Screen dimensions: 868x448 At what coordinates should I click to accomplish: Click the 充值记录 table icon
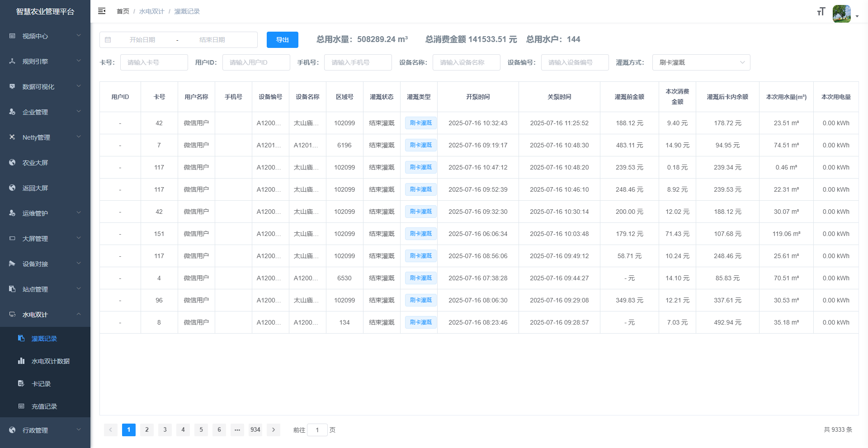[x=21, y=406]
